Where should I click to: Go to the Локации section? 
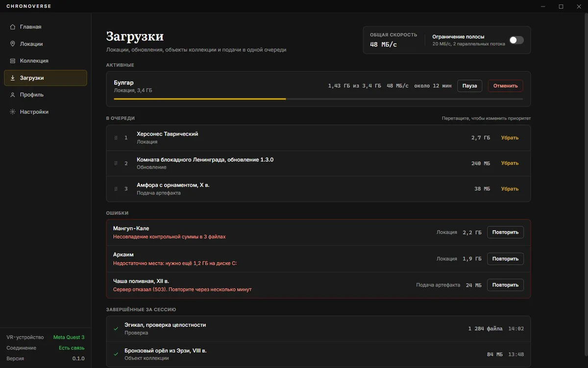pos(46,44)
